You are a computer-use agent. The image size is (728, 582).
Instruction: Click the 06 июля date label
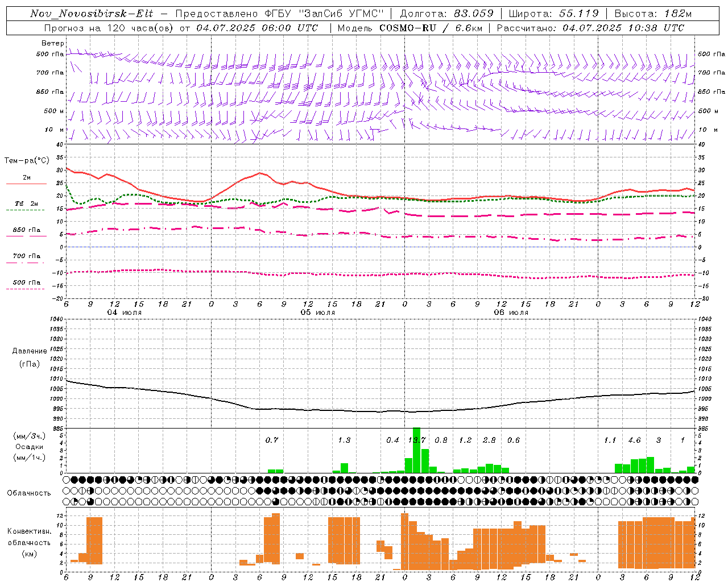[x=511, y=313]
